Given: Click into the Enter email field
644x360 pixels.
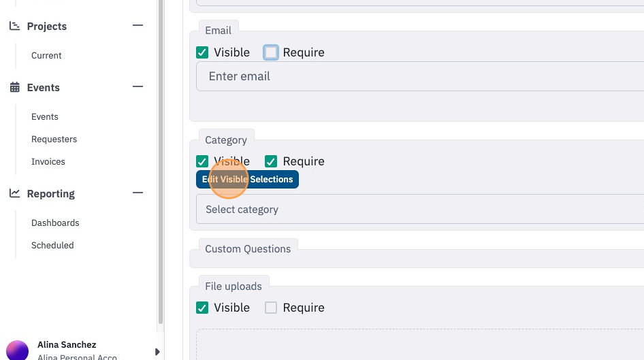Looking at the screenshot, I should pyautogui.click(x=420, y=76).
